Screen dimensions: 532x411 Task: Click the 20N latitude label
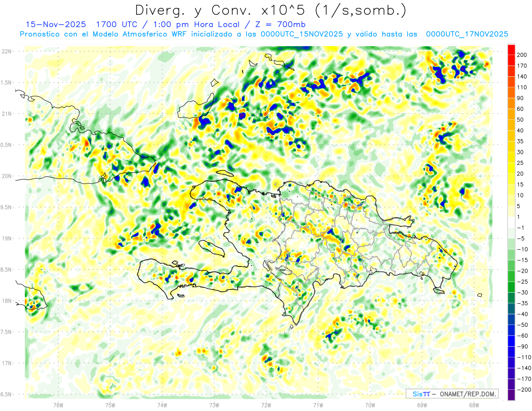point(7,176)
